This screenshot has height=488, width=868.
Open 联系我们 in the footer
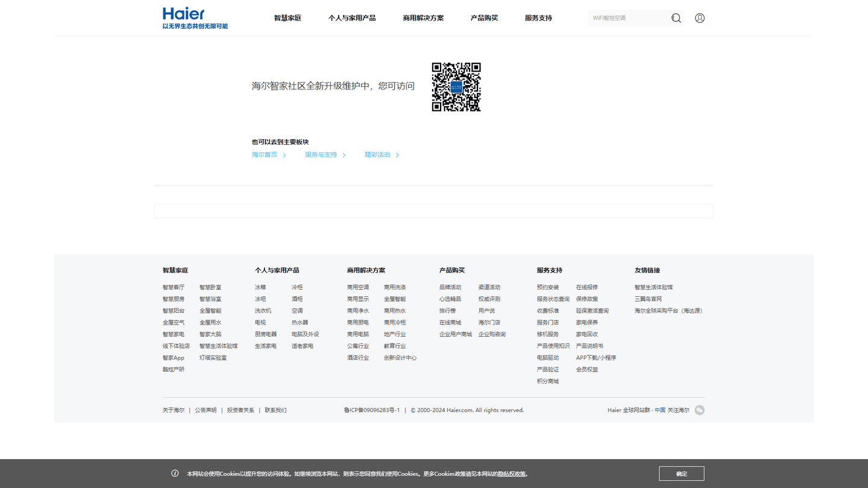click(275, 410)
